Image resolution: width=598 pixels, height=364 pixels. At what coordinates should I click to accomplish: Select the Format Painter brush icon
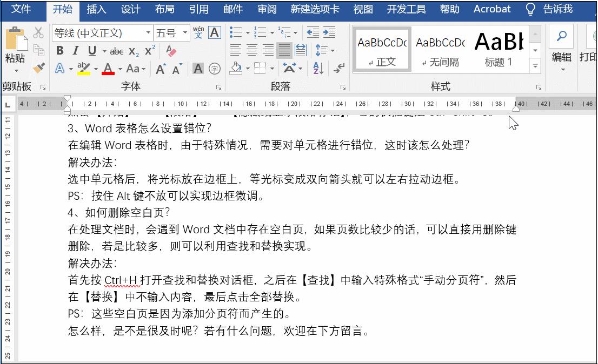pyautogui.click(x=39, y=68)
